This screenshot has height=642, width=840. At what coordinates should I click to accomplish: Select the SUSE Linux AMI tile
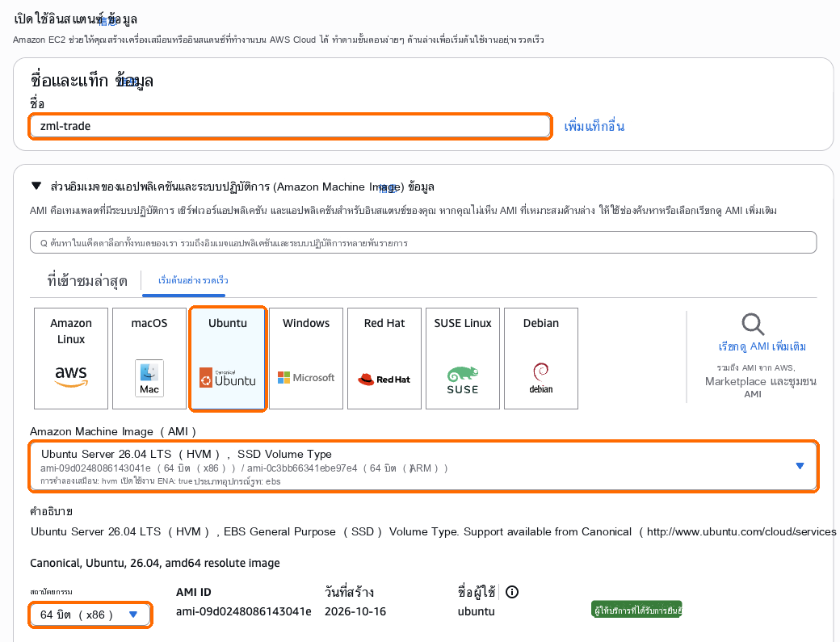click(463, 359)
